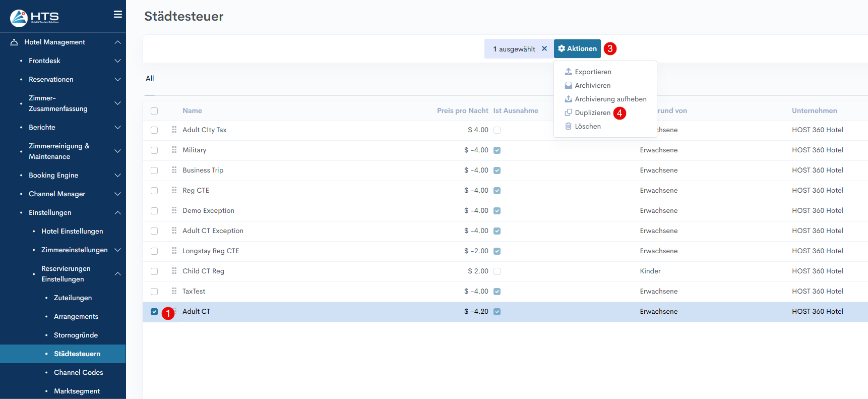
Task: Grab the drag handle of Military row
Action: [174, 150]
